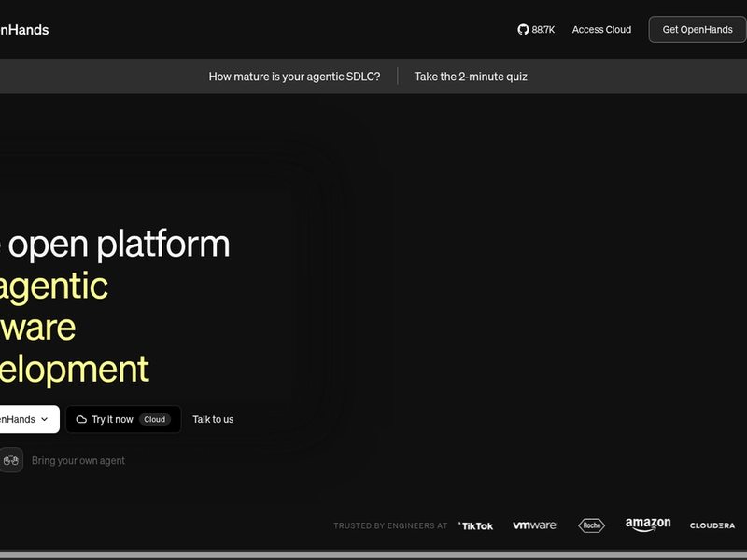Click the 'Trusted by engineers at' label

[390, 525]
